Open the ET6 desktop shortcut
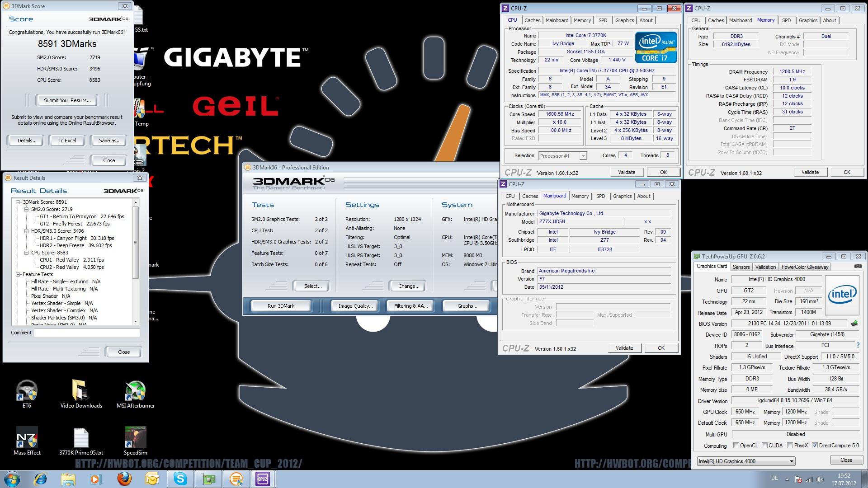 (x=27, y=394)
